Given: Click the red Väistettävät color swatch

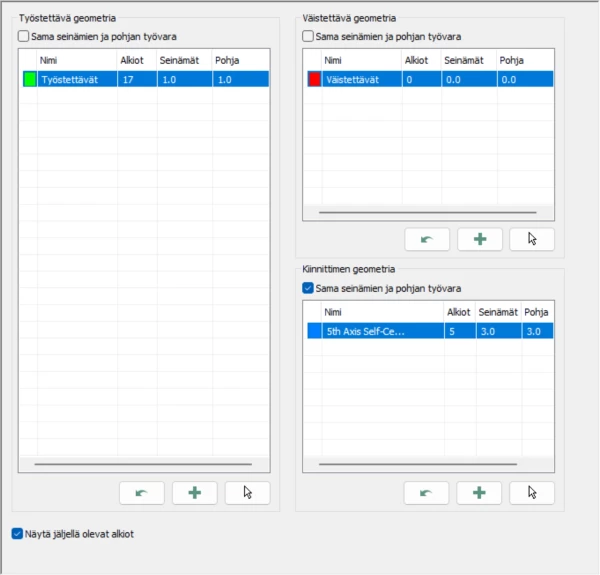Looking at the screenshot, I should 314,79.
